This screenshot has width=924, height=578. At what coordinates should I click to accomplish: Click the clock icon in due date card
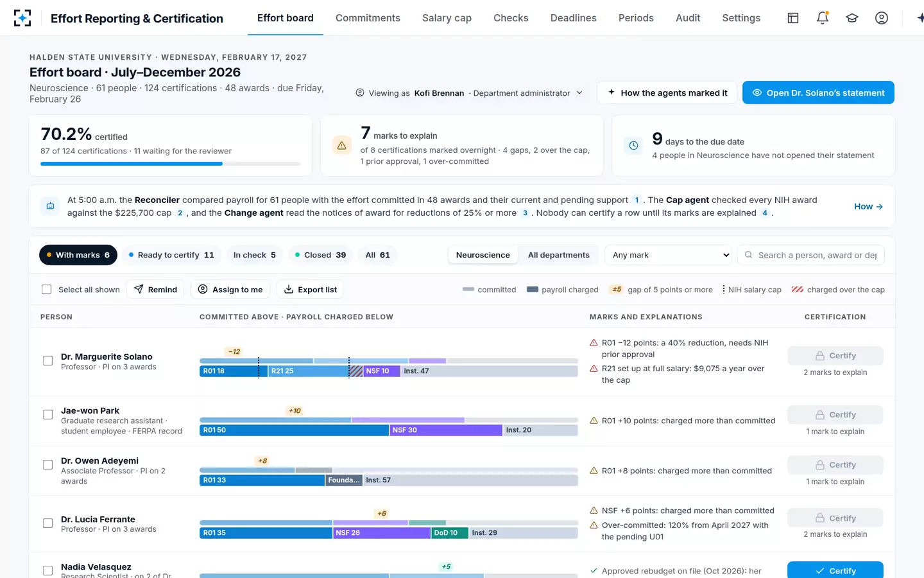coord(633,146)
